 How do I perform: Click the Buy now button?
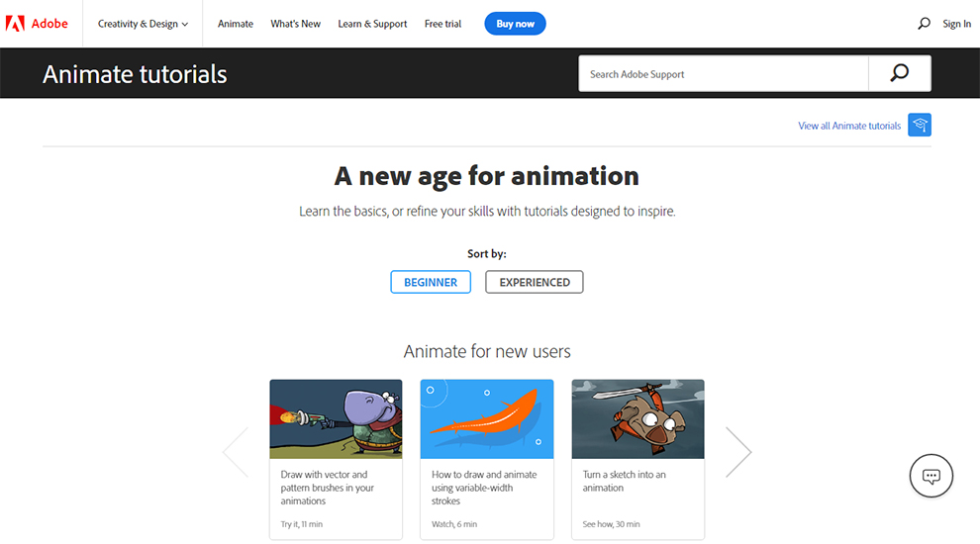click(x=515, y=24)
